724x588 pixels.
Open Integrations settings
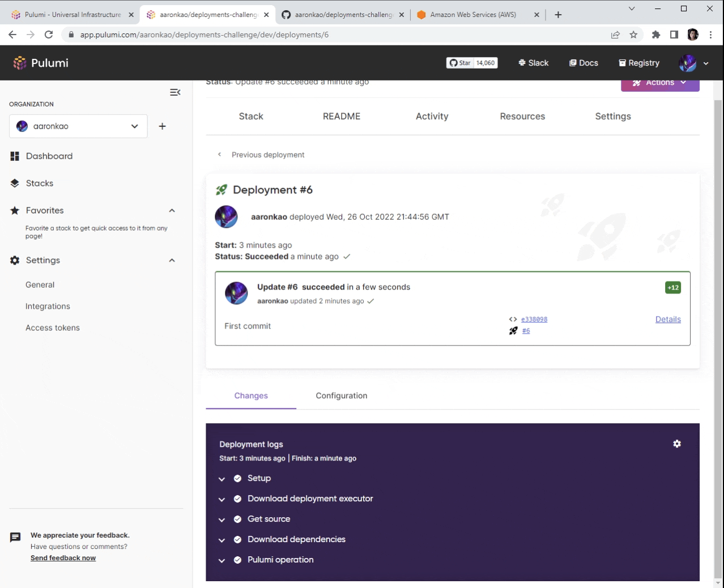point(48,306)
